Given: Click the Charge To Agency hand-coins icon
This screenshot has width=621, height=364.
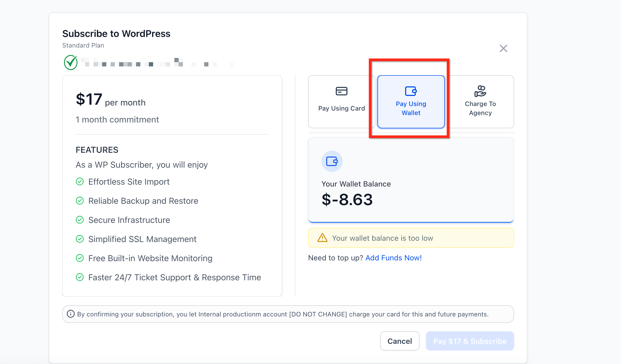Looking at the screenshot, I should 480,91.
